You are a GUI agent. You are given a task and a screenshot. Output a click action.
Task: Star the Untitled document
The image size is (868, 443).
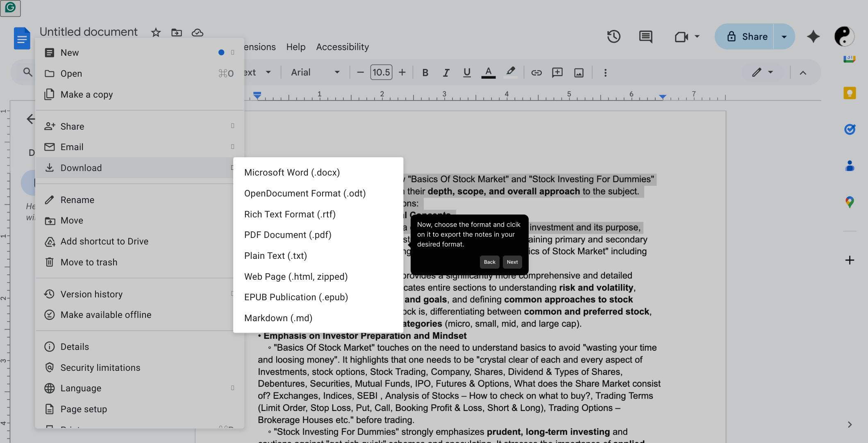pos(156,32)
